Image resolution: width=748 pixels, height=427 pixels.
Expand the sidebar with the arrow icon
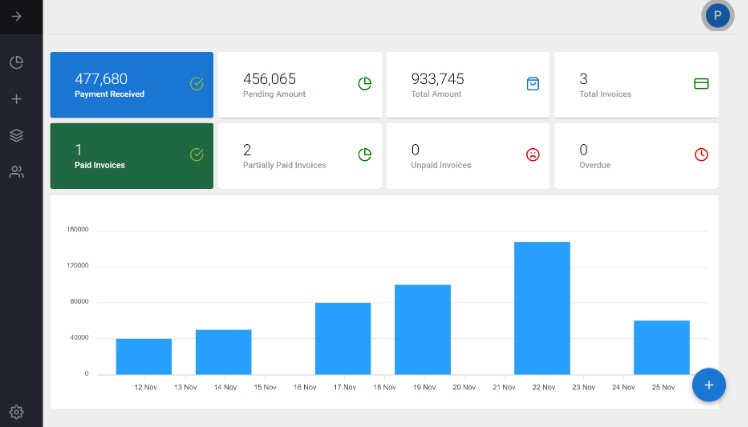[x=16, y=16]
